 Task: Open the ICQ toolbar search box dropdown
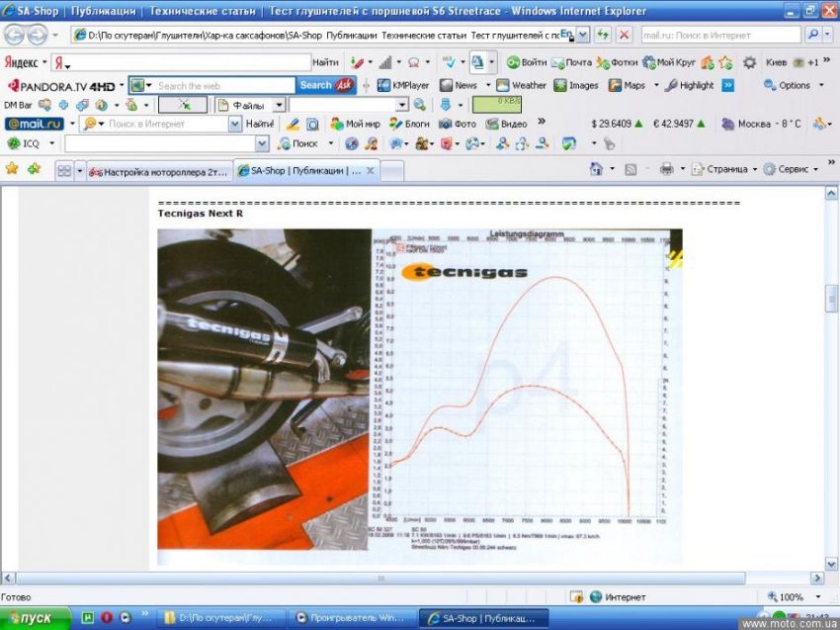(262, 143)
